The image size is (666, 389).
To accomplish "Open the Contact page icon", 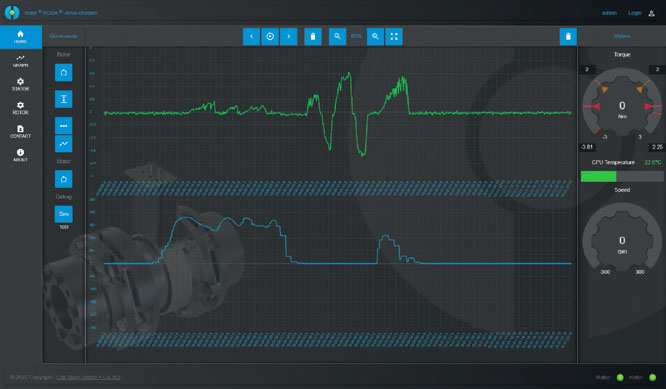I will point(20,132).
